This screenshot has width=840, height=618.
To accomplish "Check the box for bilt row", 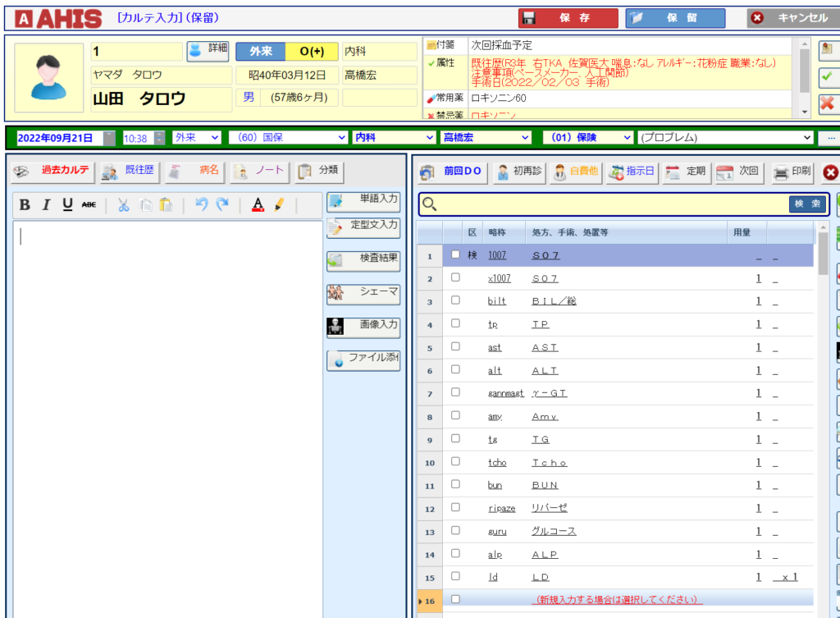I will pyautogui.click(x=455, y=300).
